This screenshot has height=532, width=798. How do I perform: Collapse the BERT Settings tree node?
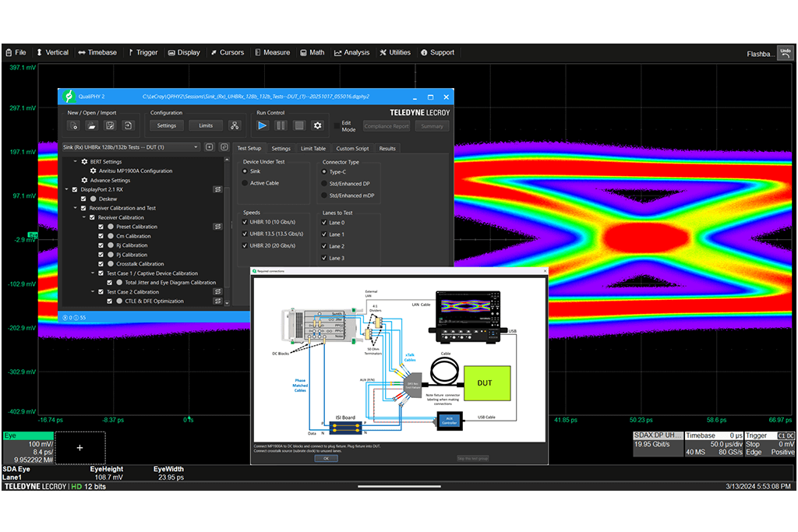coord(76,161)
